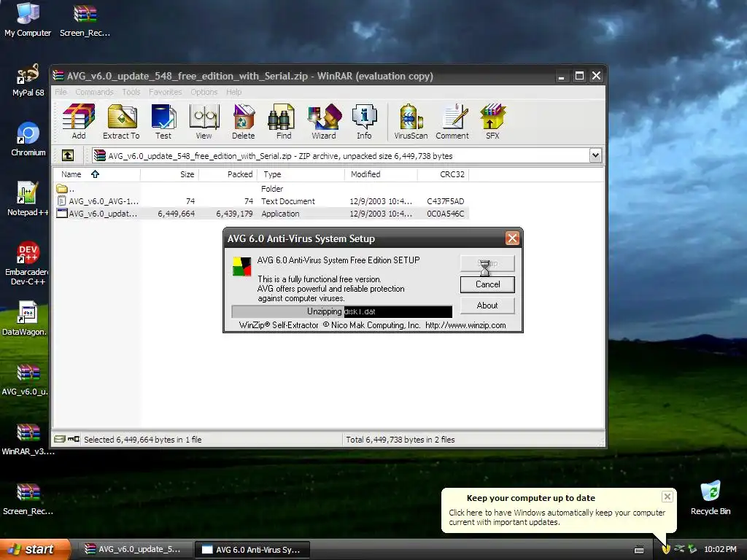The image size is (747, 560).
Task: Open the Notepad++ desktop shortcut
Action: click(28, 199)
